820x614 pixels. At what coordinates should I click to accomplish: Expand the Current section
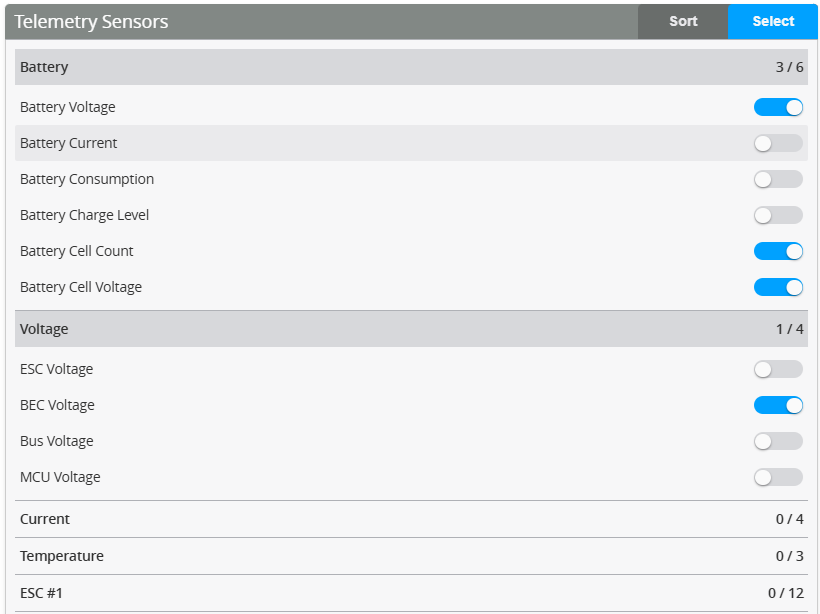400,518
